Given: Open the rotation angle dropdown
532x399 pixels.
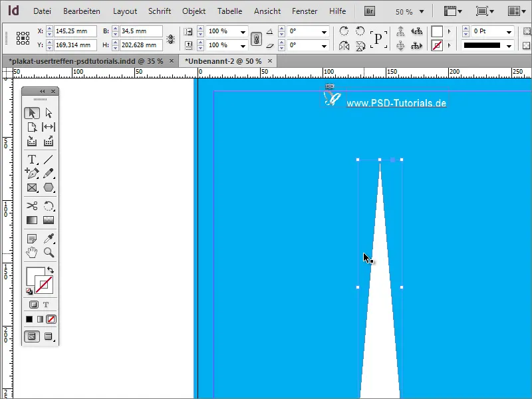Looking at the screenshot, I should [x=325, y=31].
